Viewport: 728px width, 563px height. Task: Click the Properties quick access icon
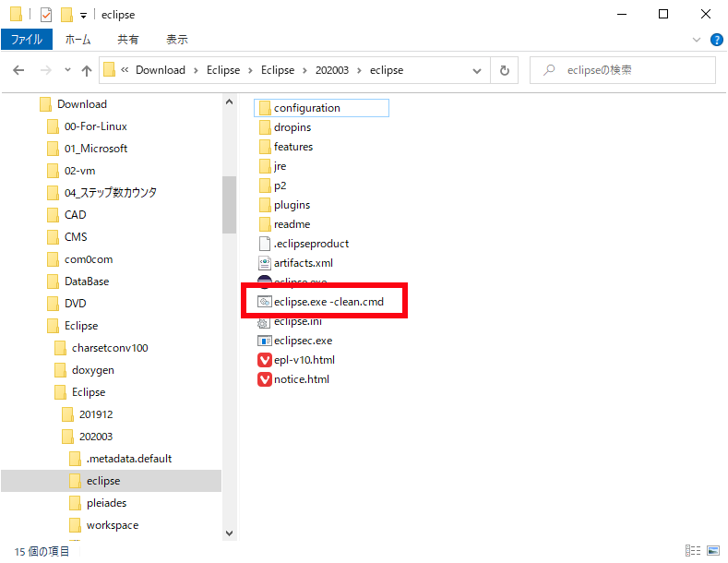coord(46,15)
